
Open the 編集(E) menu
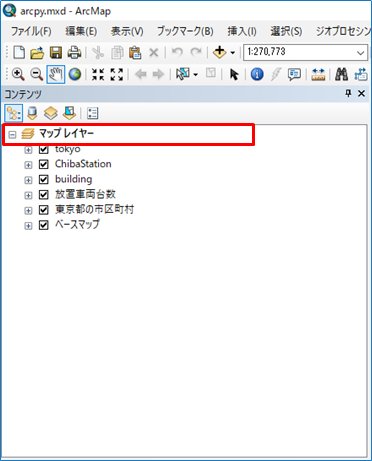tap(81, 31)
